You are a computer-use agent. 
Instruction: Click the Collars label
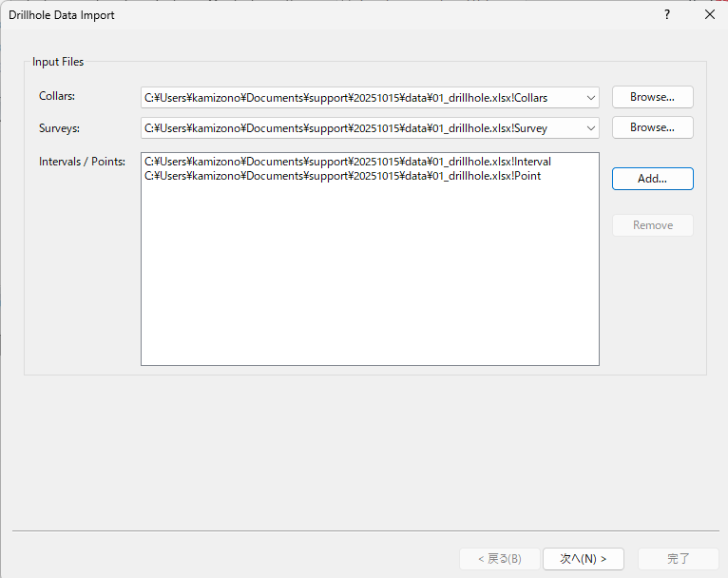point(57,97)
